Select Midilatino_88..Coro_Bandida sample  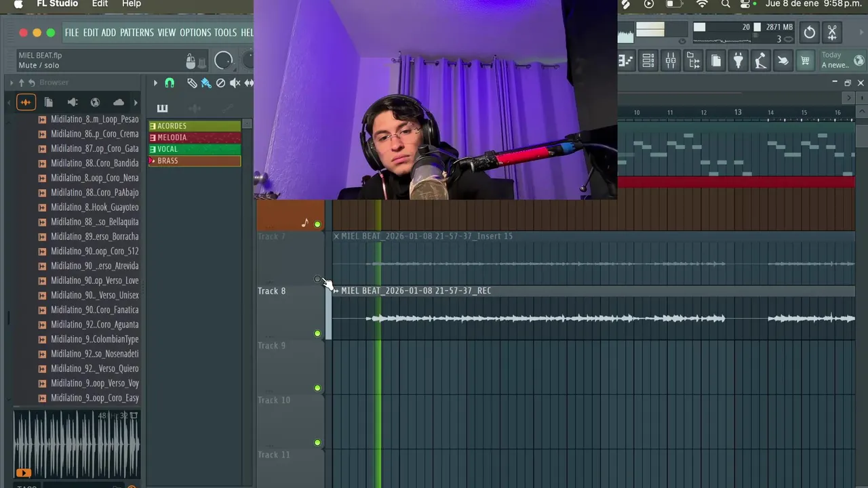pos(94,163)
